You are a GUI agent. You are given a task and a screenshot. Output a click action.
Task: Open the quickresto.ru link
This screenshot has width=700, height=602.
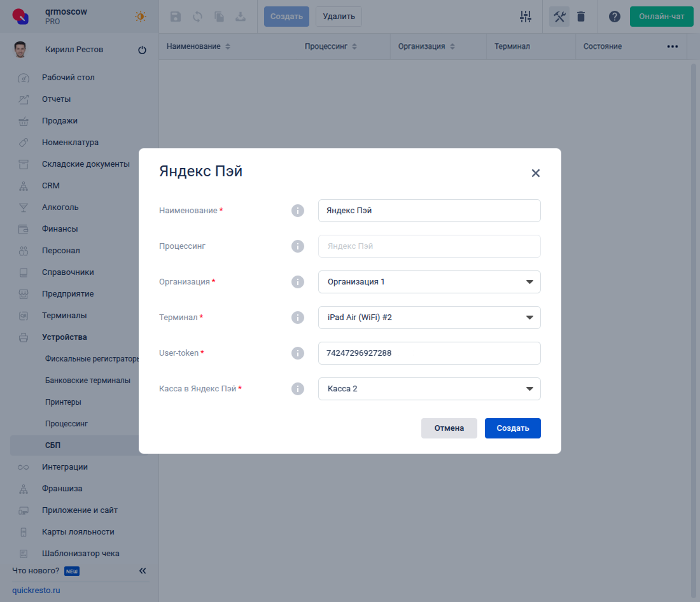click(x=36, y=591)
